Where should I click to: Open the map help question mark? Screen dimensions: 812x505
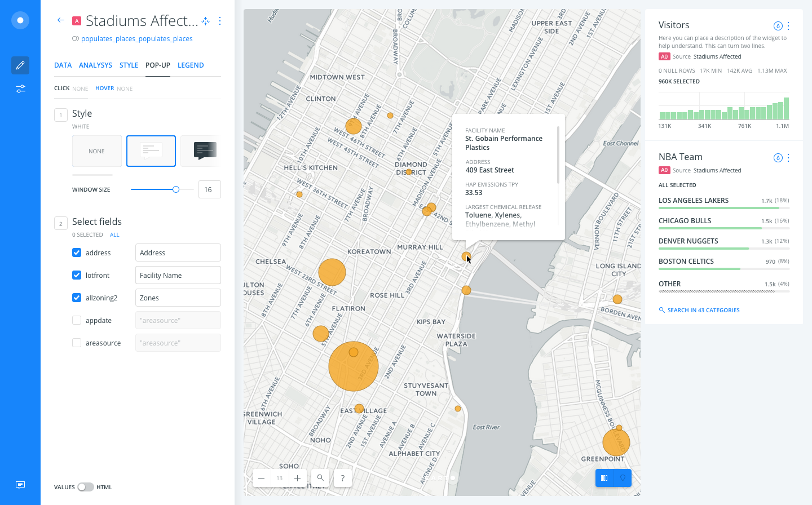point(342,477)
